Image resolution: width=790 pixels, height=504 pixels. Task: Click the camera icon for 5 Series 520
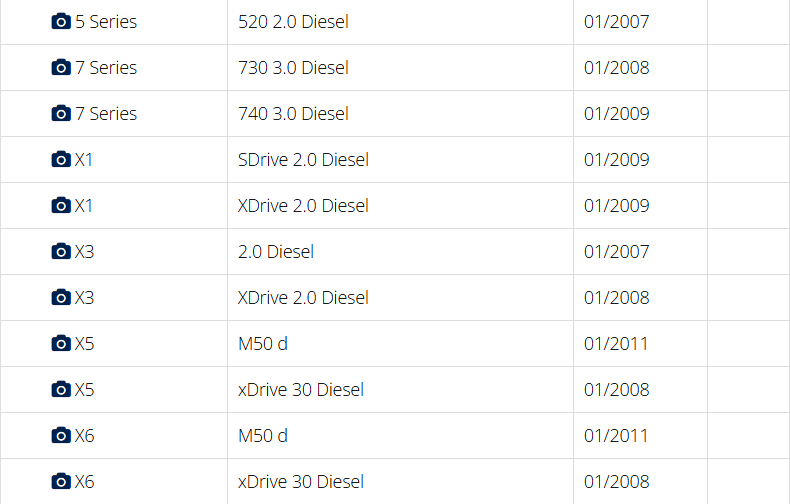[61, 22]
